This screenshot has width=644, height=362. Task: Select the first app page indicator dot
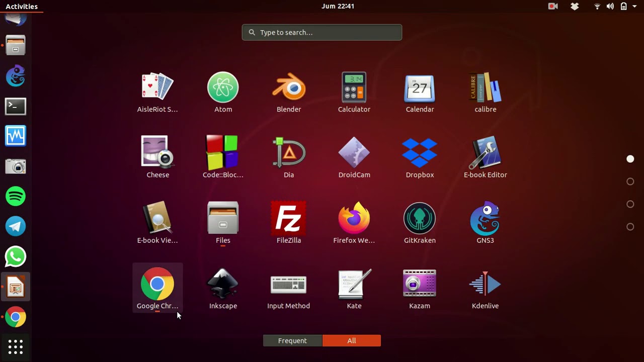[x=630, y=159]
